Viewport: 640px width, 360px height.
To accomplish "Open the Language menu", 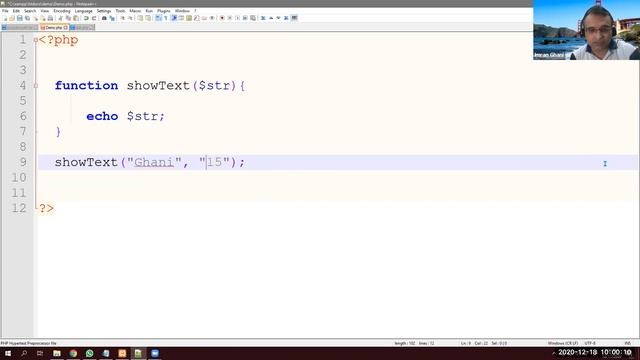I will 84,11.
